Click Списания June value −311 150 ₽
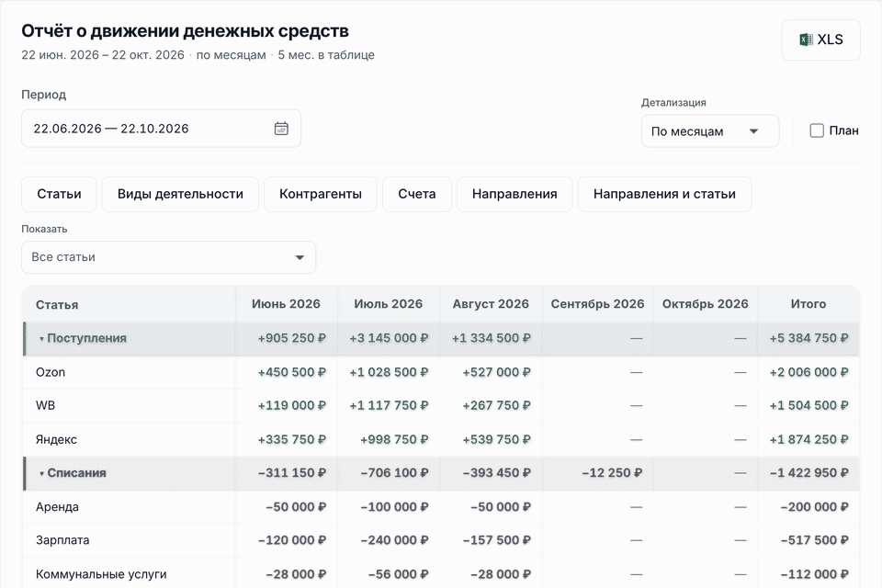Image resolution: width=882 pixels, height=588 pixels. [x=292, y=472]
